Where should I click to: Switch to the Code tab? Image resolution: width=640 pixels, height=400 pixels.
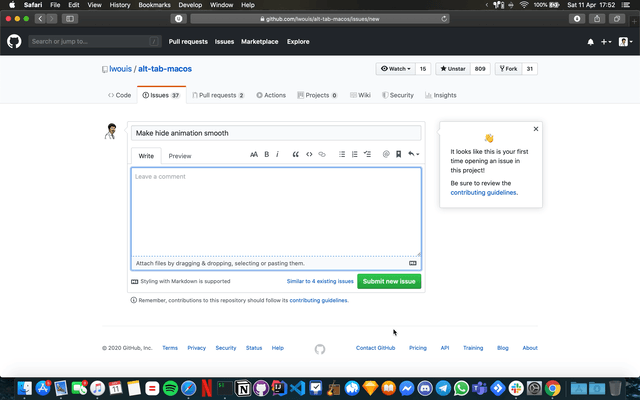pyautogui.click(x=120, y=95)
